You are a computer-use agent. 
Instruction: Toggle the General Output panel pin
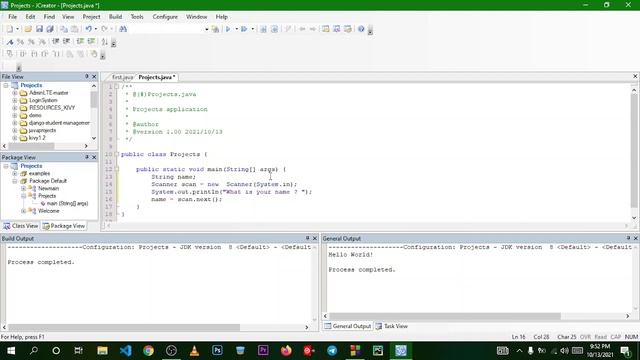click(x=628, y=238)
